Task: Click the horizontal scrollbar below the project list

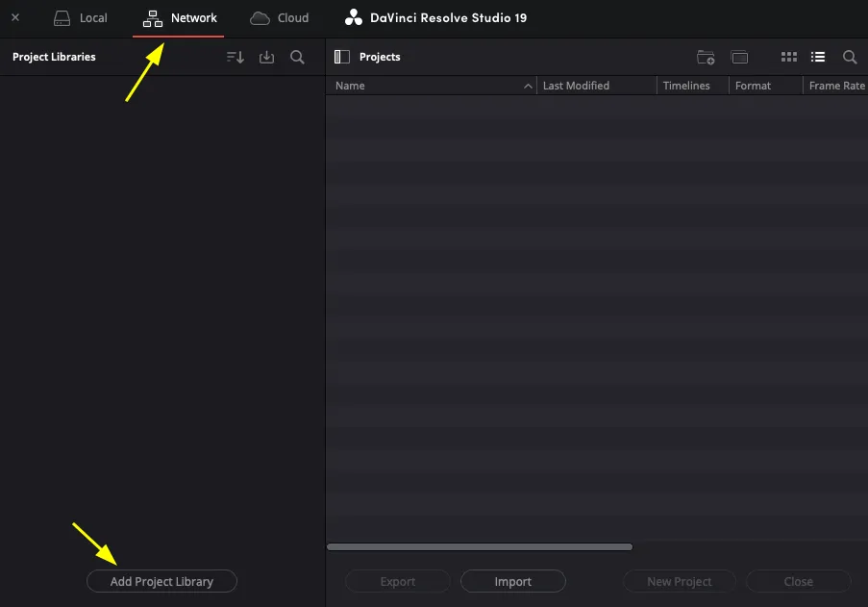Action: (x=480, y=546)
